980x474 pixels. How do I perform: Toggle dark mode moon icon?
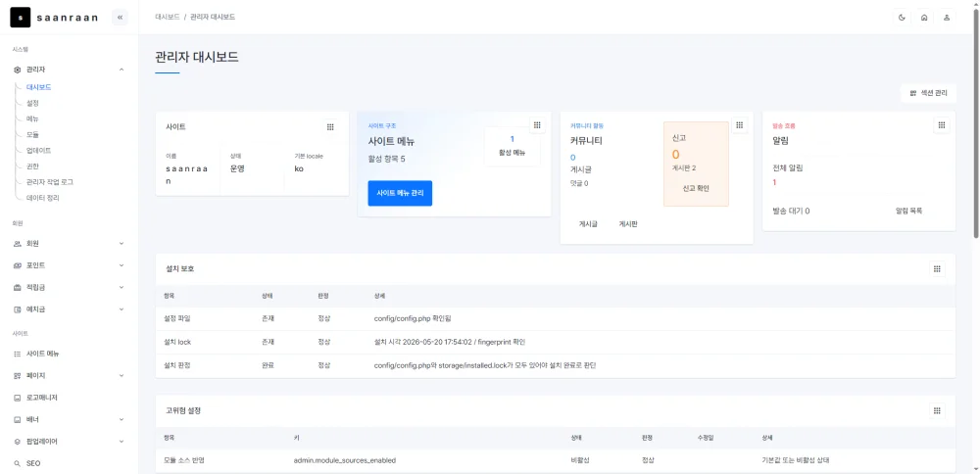tap(902, 18)
